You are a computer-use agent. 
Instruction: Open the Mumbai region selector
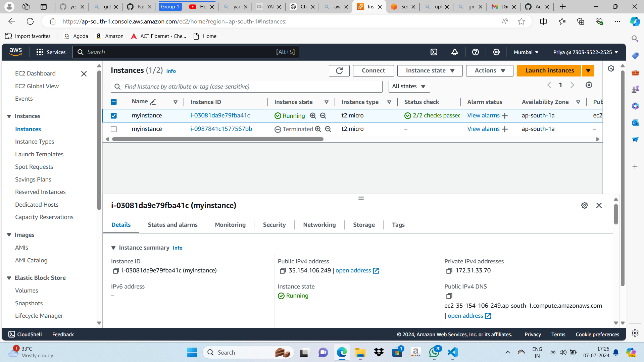coord(526,52)
